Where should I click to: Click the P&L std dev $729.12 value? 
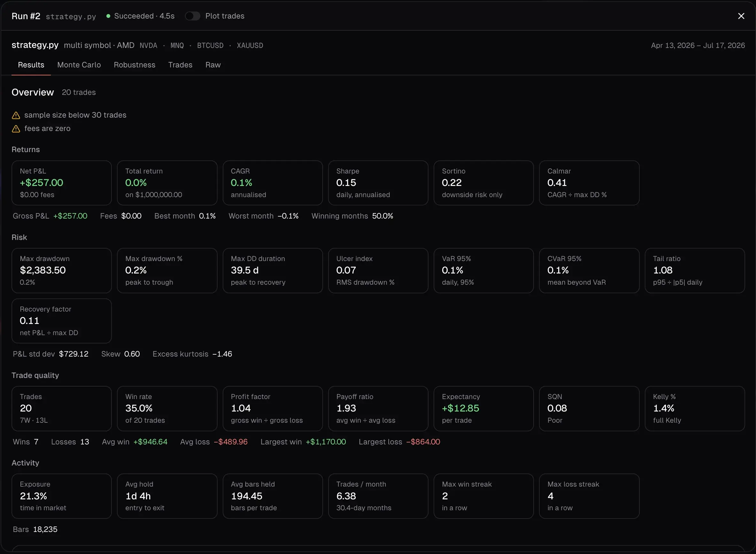coord(73,354)
